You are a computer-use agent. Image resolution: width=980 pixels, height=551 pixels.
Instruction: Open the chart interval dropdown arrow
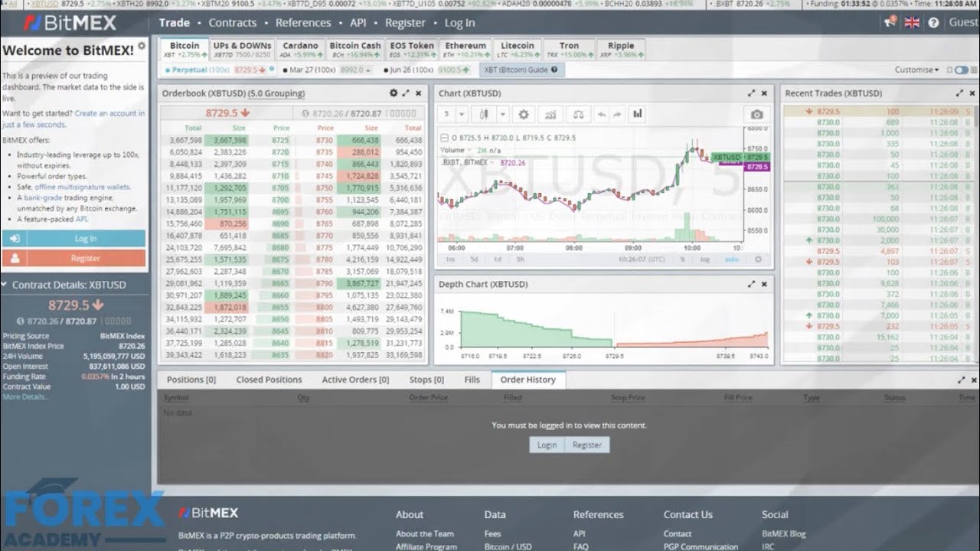[461, 114]
